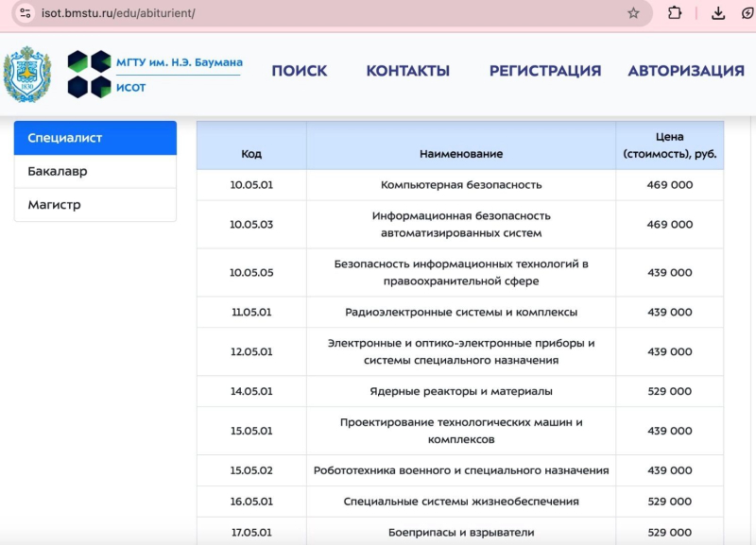Go to the АВТОРИЗАЦИЯ page

pos(686,71)
